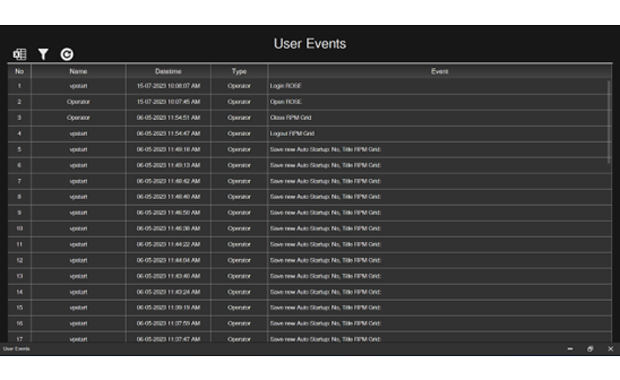Restore the User Events window size
The image size is (620, 380).
coord(590,349)
